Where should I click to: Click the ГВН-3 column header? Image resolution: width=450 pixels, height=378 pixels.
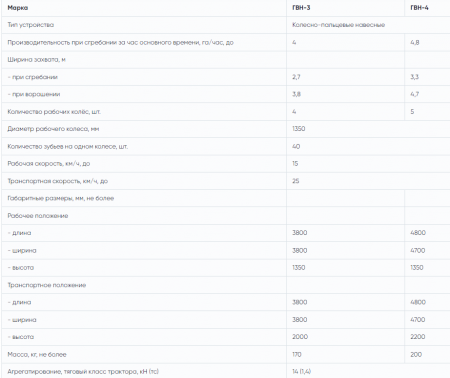(x=301, y=8)
